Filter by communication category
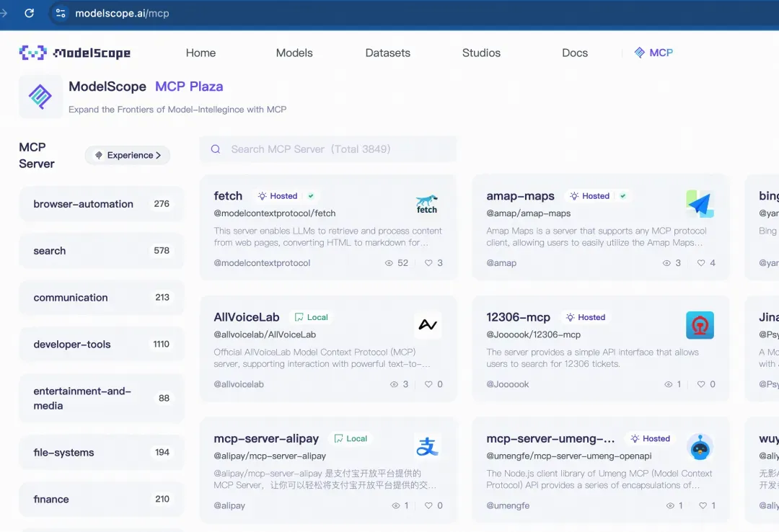Image resolution: width=779 pixels, height=532 pixels. point(102,297)
